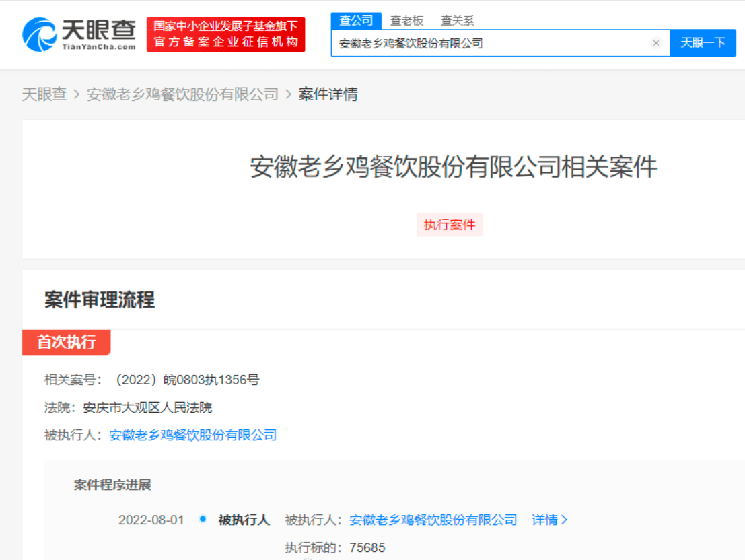This screenshot has width=745, height=560.
Task: Click the page title 安徽老乡鸡餐饮股份有限公司相关案件
Action: coord(454,167)
